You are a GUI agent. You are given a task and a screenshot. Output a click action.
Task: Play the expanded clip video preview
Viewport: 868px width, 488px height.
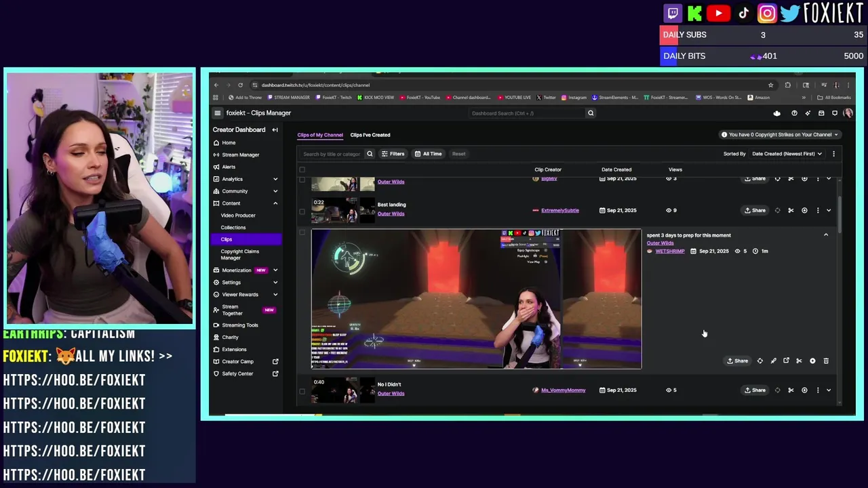pyautogui.click(x=476, y=299)
